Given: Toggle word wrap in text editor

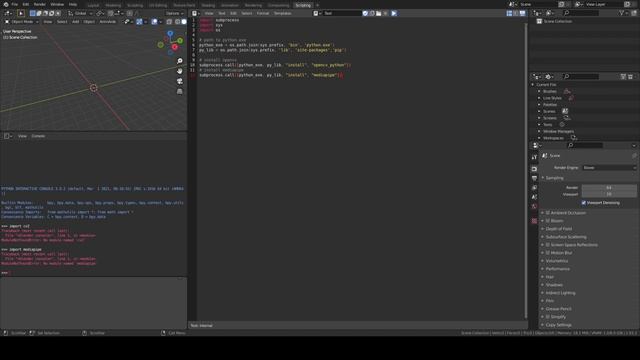Looking at the screenshot, I should (516, 13).
